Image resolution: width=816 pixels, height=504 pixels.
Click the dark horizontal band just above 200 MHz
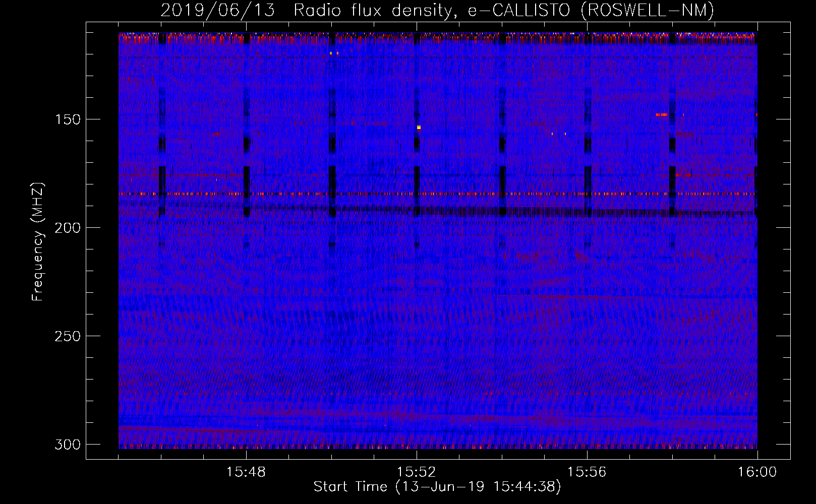tap(454, 212)
